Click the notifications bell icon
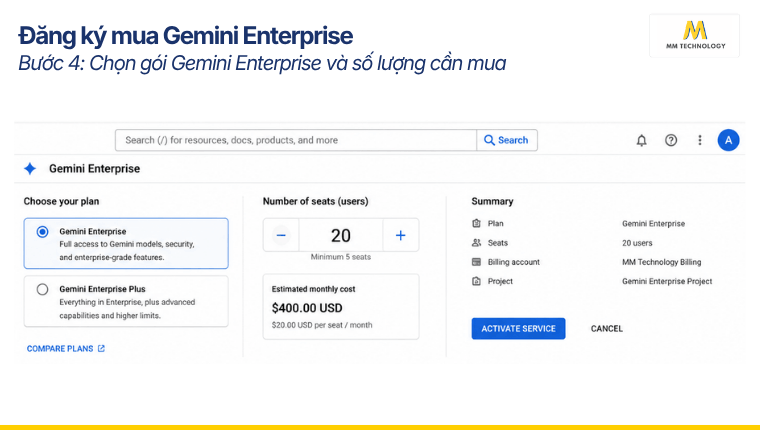The image size is (760, 430). tap(641, 140)
